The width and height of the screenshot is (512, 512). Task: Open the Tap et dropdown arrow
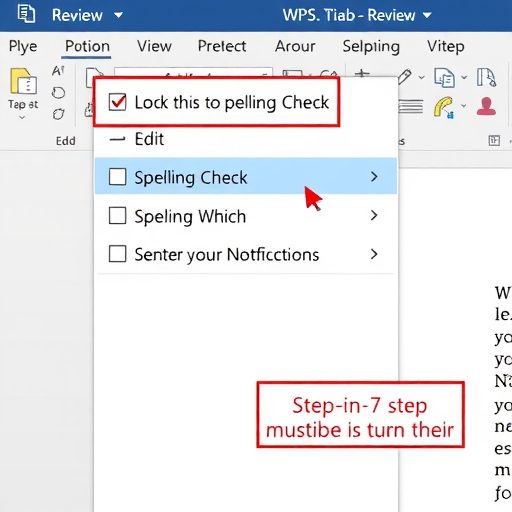point(22,117)
